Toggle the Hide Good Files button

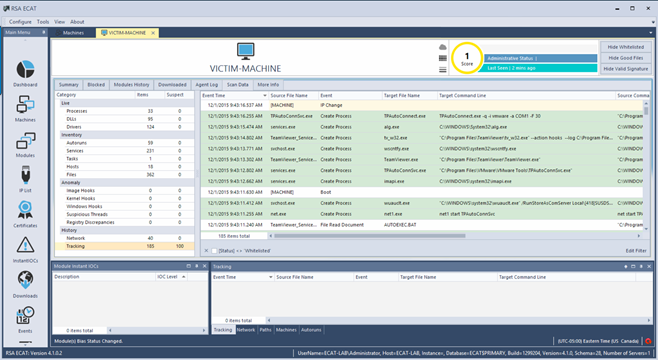click(x=626, y=58)
